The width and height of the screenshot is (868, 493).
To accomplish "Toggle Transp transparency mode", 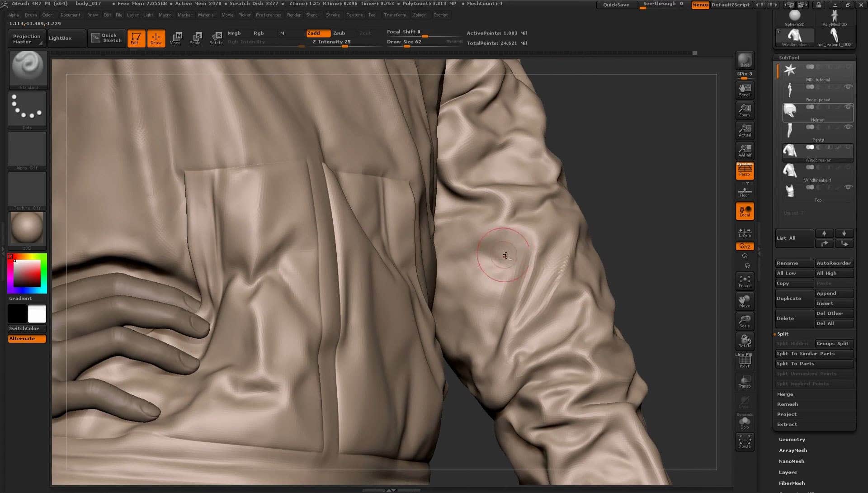I will tap(745, 381).
